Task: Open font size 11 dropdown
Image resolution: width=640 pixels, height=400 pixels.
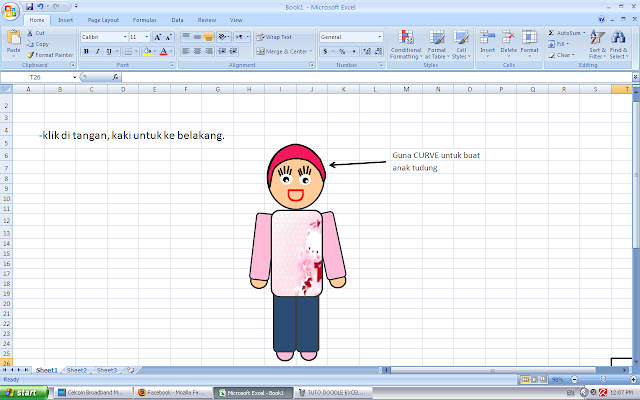Action: click(x=147, y=37)
